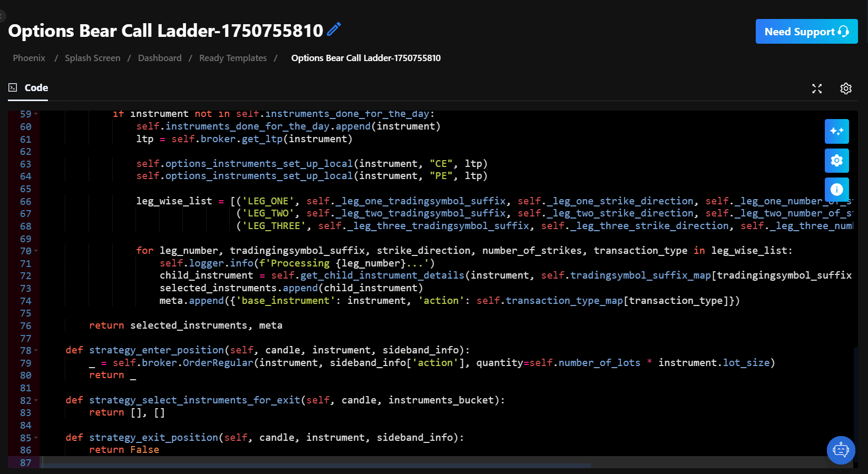Collapse the code block at line 59
Viewport: 868px width, 474px height.
pyautogui.click(x=35, y=113)
